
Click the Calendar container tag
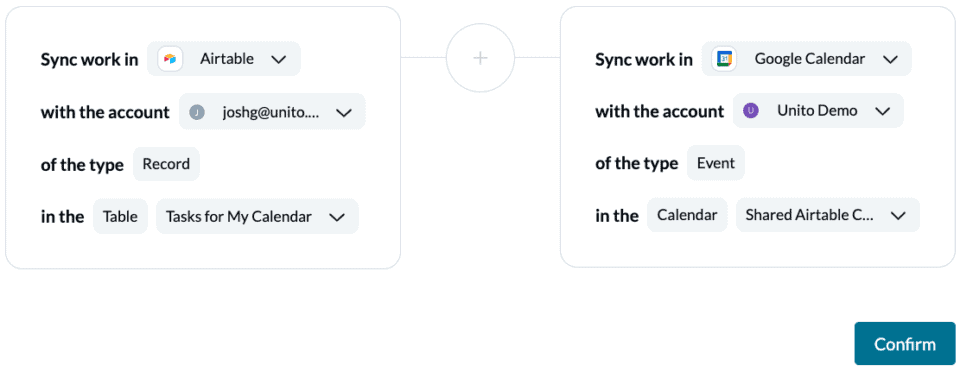[x=687, y=215]
